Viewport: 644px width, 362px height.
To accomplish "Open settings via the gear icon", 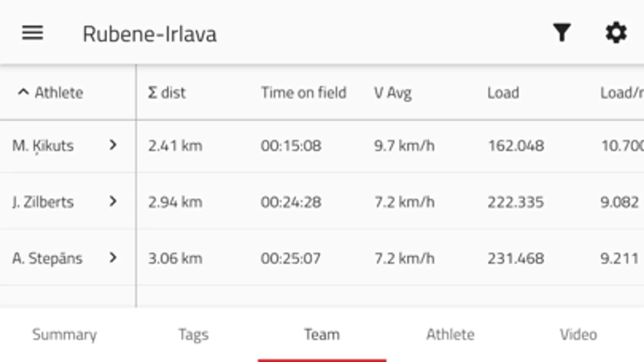I will click(x=616, y=33).
